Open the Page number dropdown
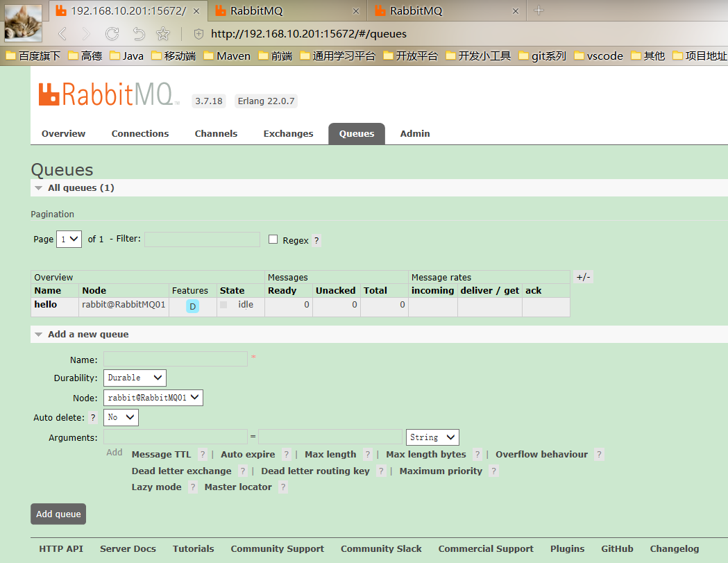This screenshot has width=728, height=563. (69, 240)
